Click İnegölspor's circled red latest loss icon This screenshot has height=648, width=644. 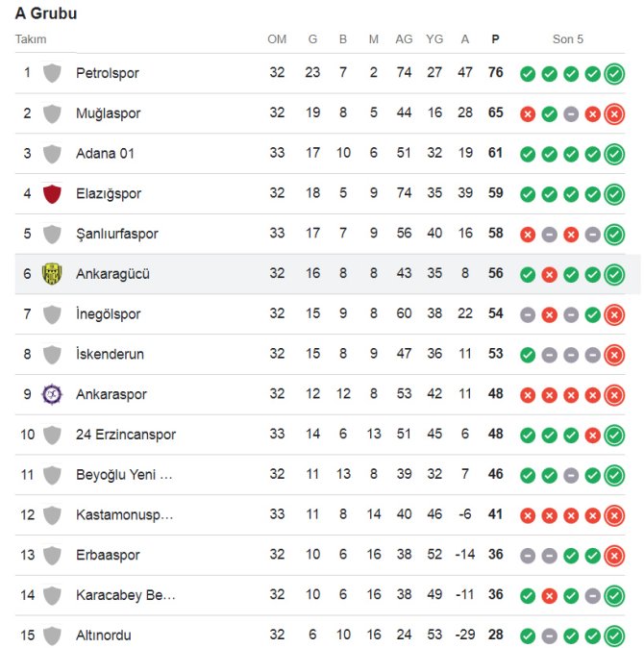click(614, 314)
